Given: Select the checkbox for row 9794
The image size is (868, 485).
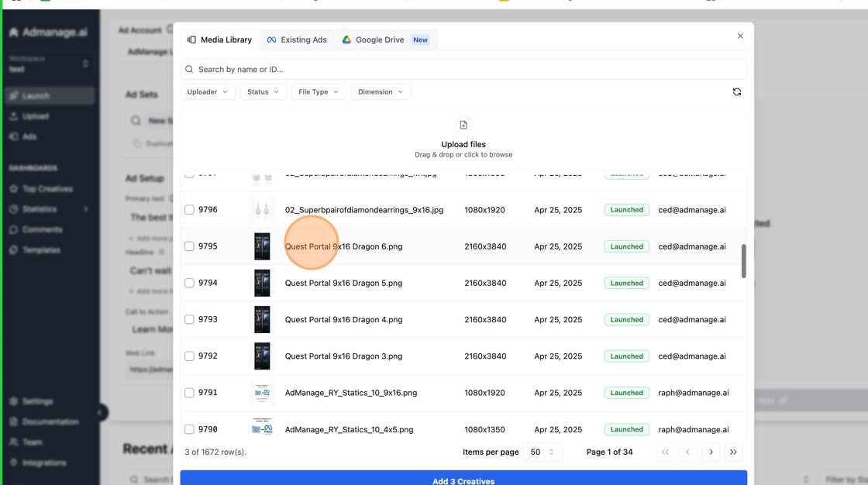Looking at the screenshot, I should 189,283.
